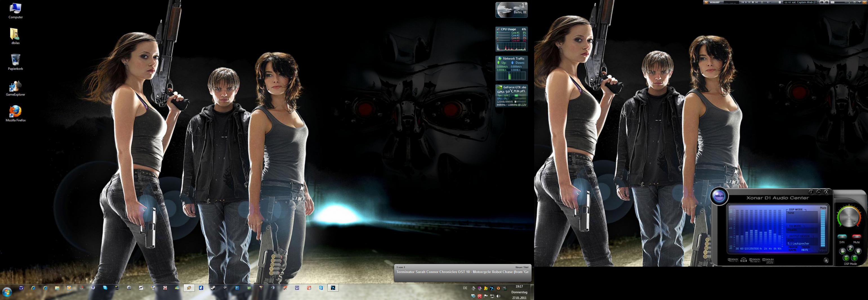
Task: Open the GeForce GTX 260 GPU gadget
Action: pos(512,96)
